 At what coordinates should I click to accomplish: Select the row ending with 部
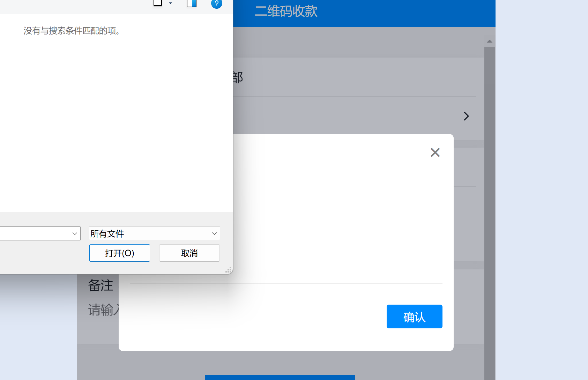tap(349, 77)
